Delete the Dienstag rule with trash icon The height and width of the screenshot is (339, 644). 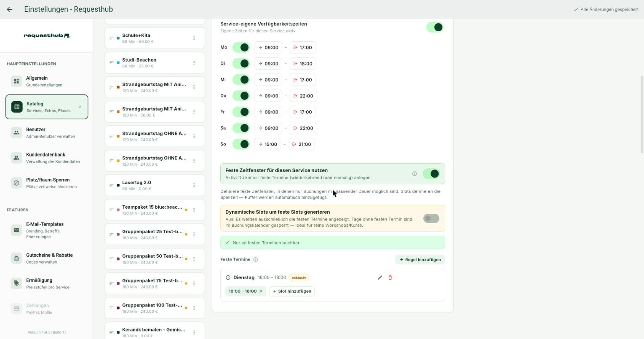pyautogui.click(x=390, y=277)
